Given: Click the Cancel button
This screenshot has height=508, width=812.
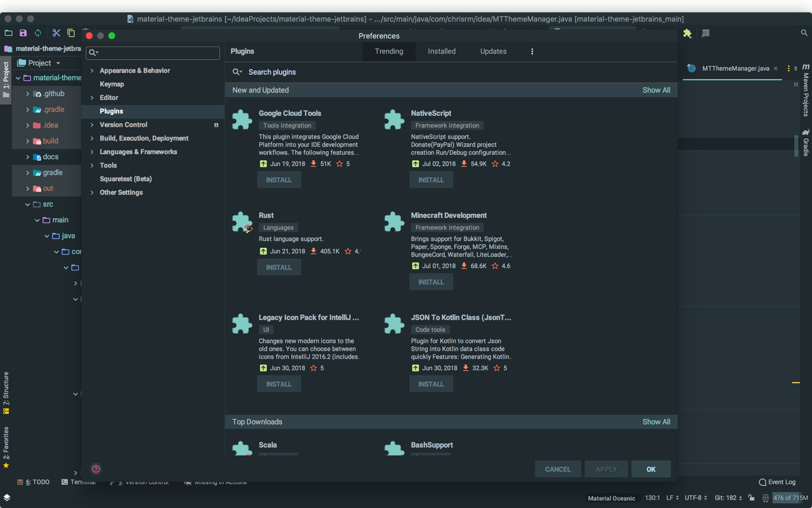Looking at the screenshot, I should click(x=558, y=470).
